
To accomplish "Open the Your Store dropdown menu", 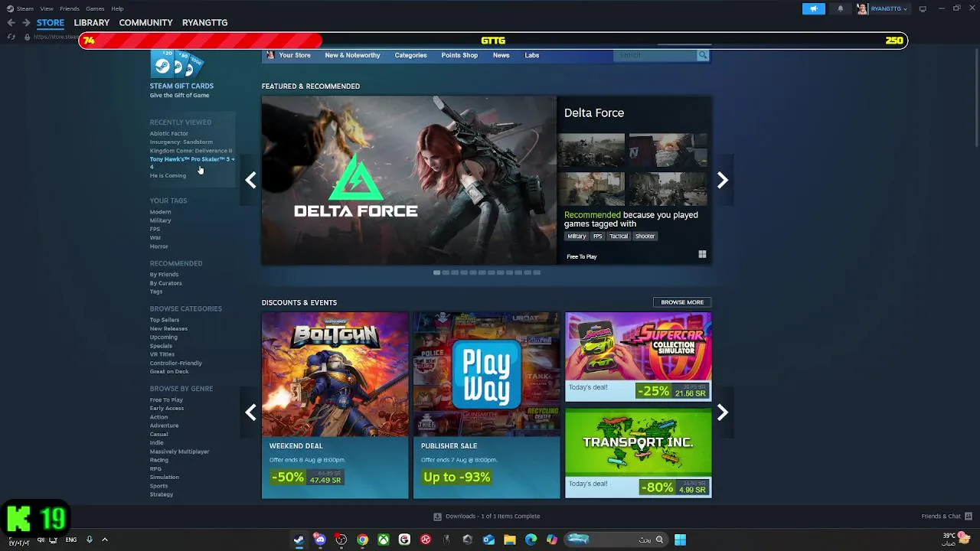I will pyautogui.click(x=295, y=55).
